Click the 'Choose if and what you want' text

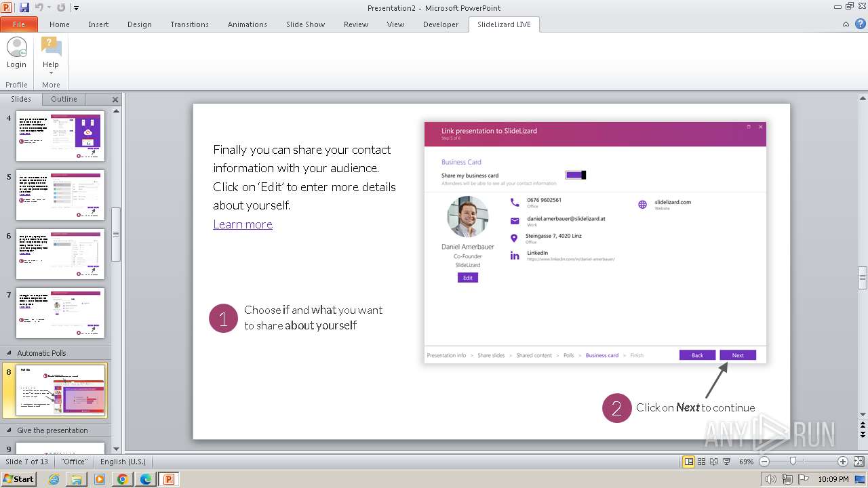point(313,318)
